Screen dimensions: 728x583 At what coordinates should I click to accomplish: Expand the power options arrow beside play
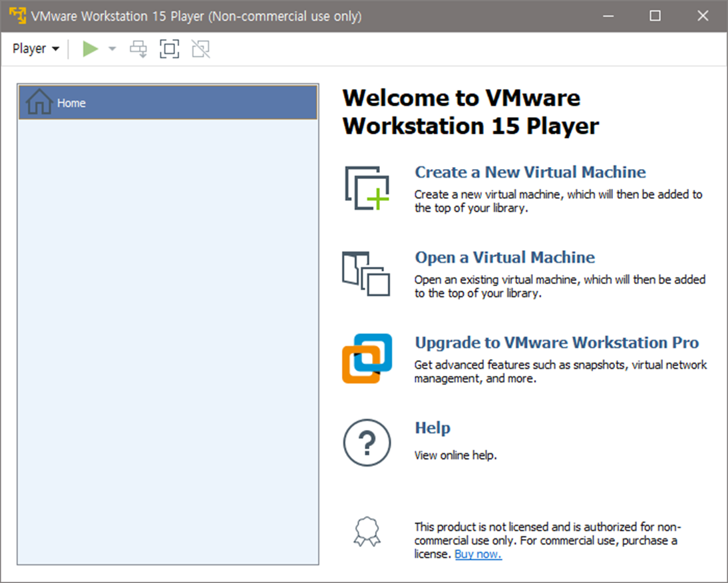pyautogui.click(x=112, y=49)
